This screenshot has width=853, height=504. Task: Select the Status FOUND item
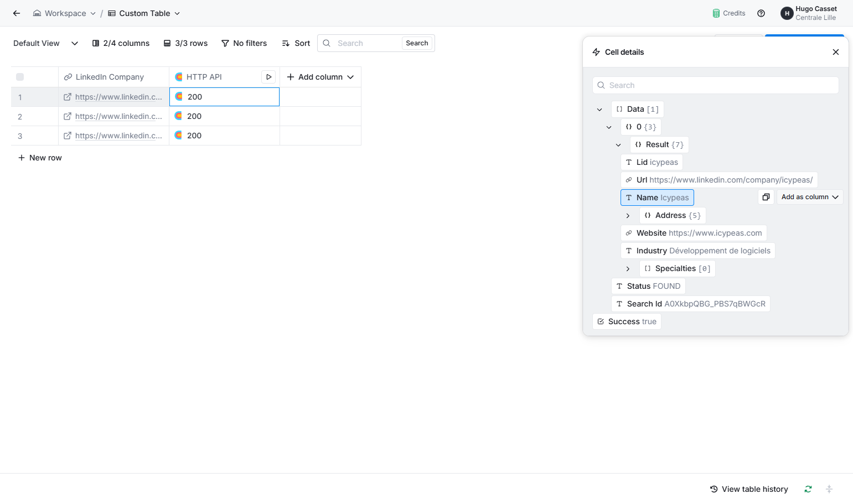point(648,286)
